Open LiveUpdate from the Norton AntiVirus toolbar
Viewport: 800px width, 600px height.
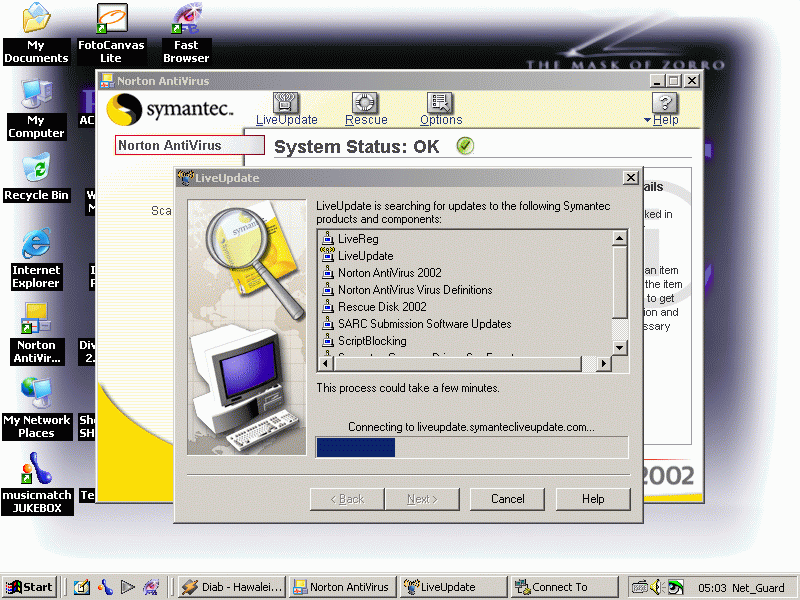286,109
